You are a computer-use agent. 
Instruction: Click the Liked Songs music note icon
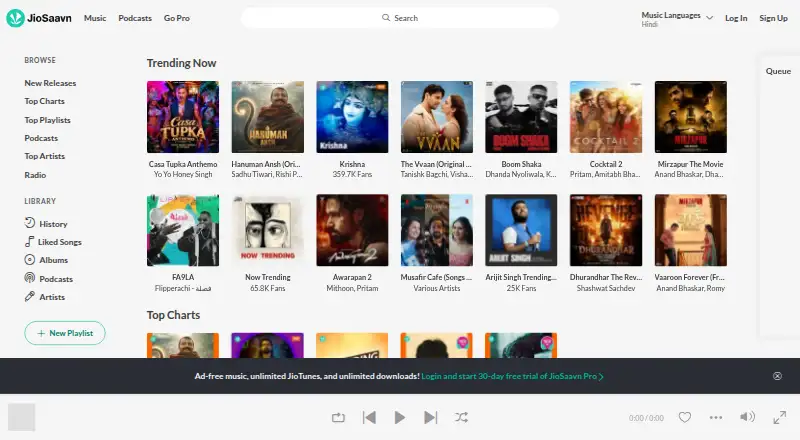(x=30, y=241)
